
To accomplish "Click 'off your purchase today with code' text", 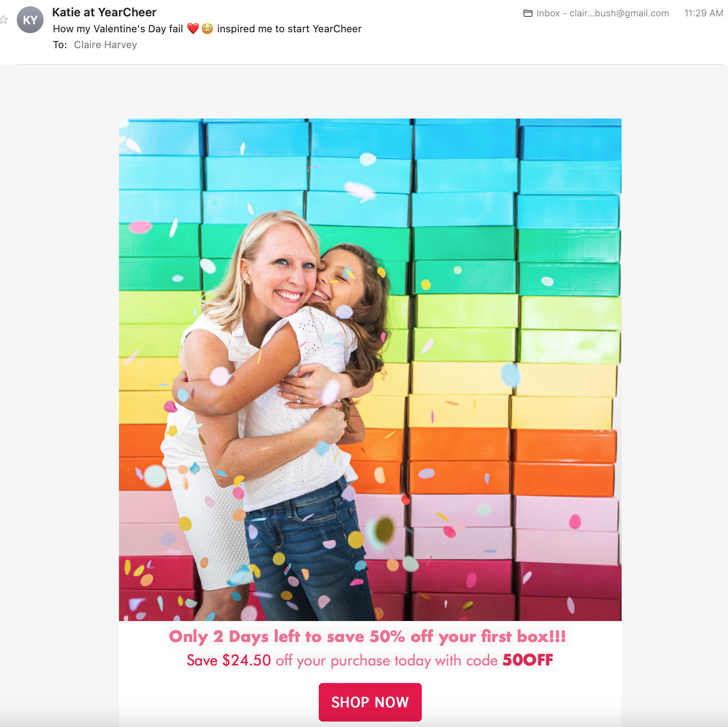I will pos(387,661).
